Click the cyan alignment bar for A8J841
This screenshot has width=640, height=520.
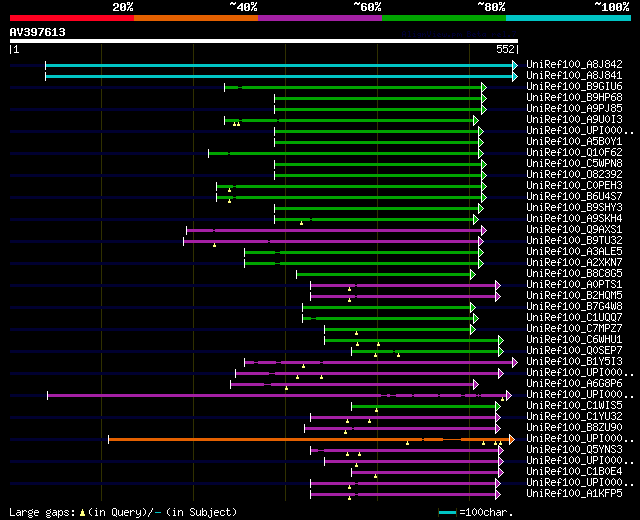[x=279, y=76]
